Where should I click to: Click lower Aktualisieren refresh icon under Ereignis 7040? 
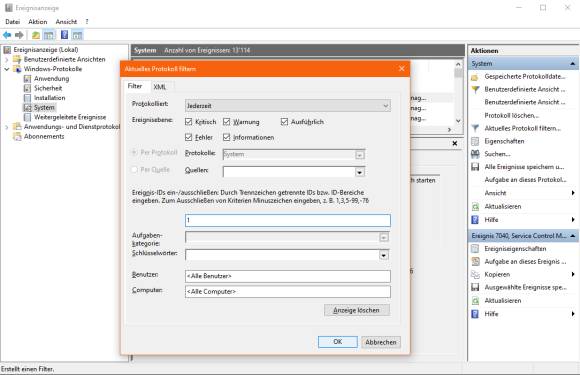[x=475, y=301]
